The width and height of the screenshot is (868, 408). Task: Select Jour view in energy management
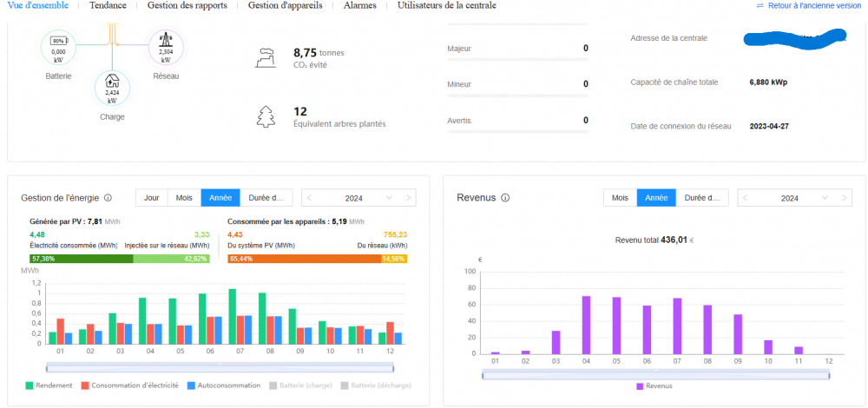151,198
